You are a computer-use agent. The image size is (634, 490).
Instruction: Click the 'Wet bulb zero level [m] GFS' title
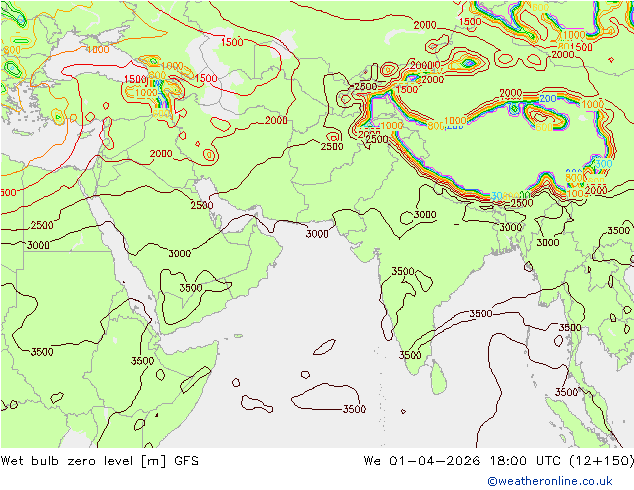99,461
